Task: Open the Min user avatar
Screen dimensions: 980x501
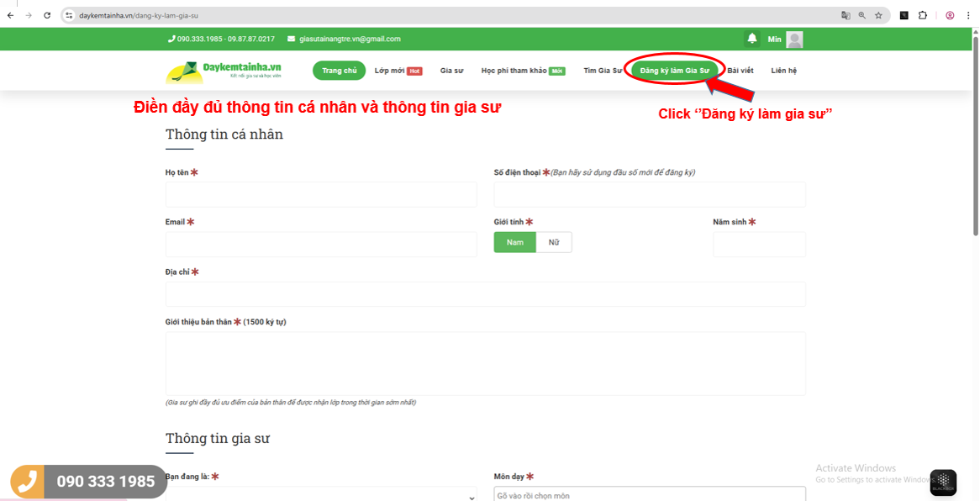Action: pyautogui.click(x=794, y=40)
